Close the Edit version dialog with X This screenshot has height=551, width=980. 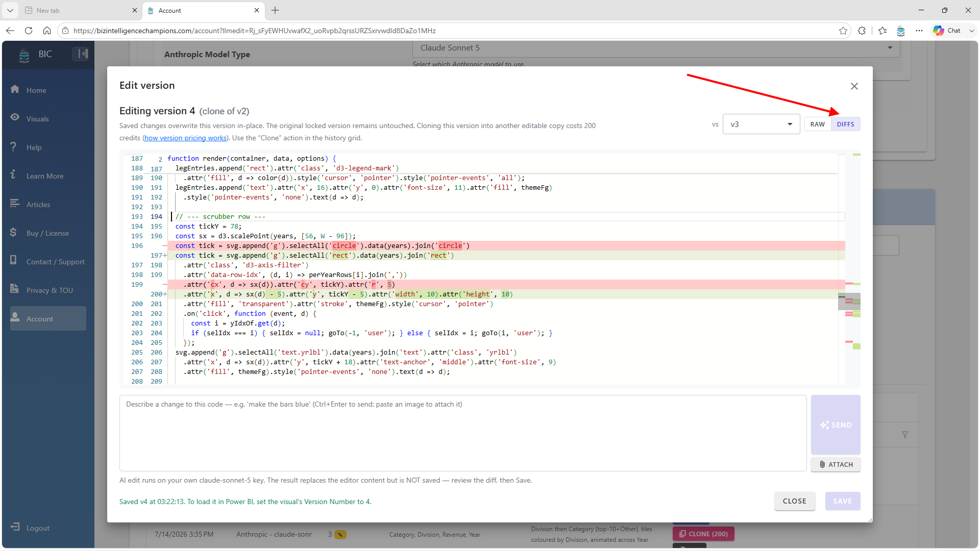[854, 86]
